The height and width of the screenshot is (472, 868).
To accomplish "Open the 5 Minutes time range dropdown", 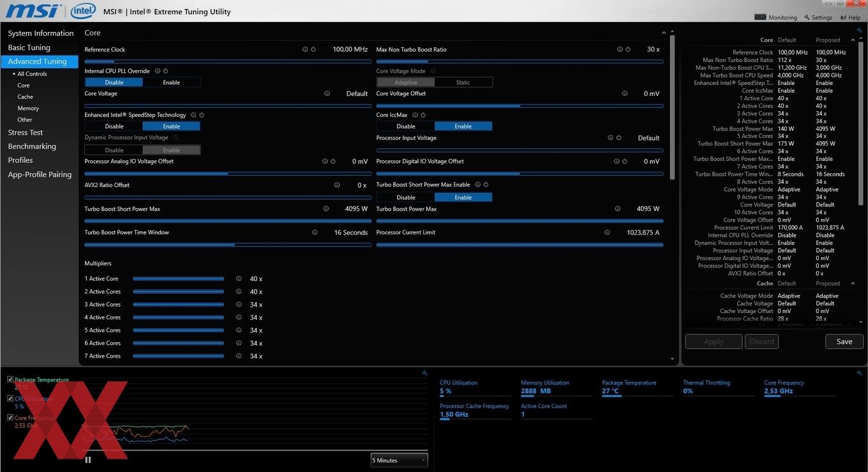I will [x=400, y=460].
